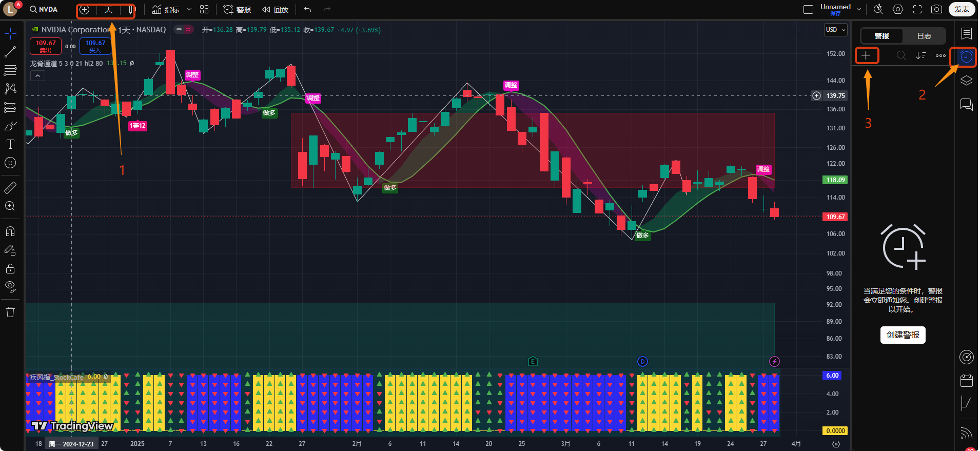Add a symbol to compare with plus icon
Image resolution: width=980 pixels, height=451 pixels.
(x=85, y=10)
